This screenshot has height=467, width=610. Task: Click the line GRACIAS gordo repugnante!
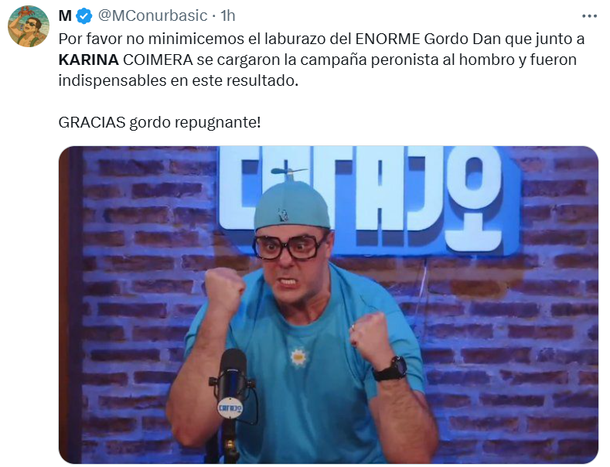[x=160, y=123]
